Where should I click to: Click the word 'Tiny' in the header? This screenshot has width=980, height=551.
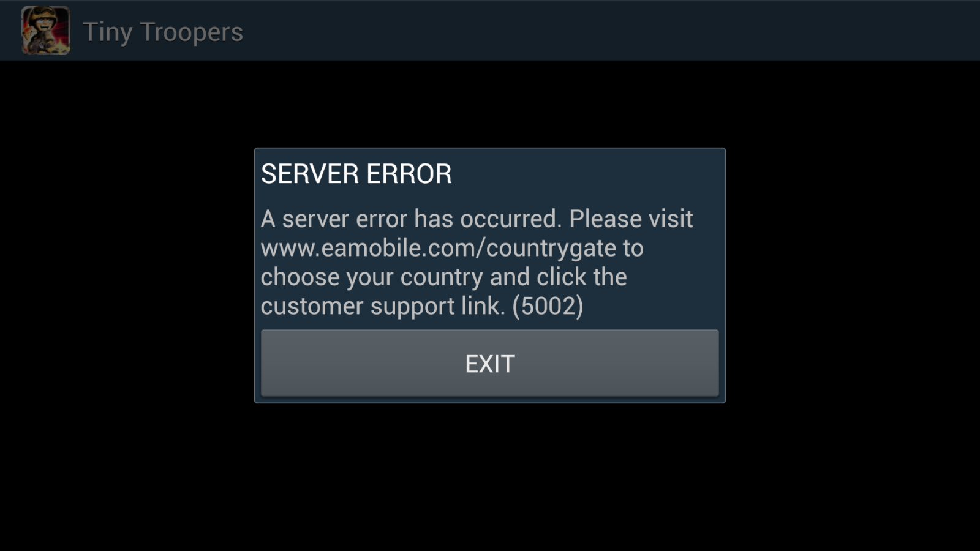pyautogui.click(x=108, y=32)
